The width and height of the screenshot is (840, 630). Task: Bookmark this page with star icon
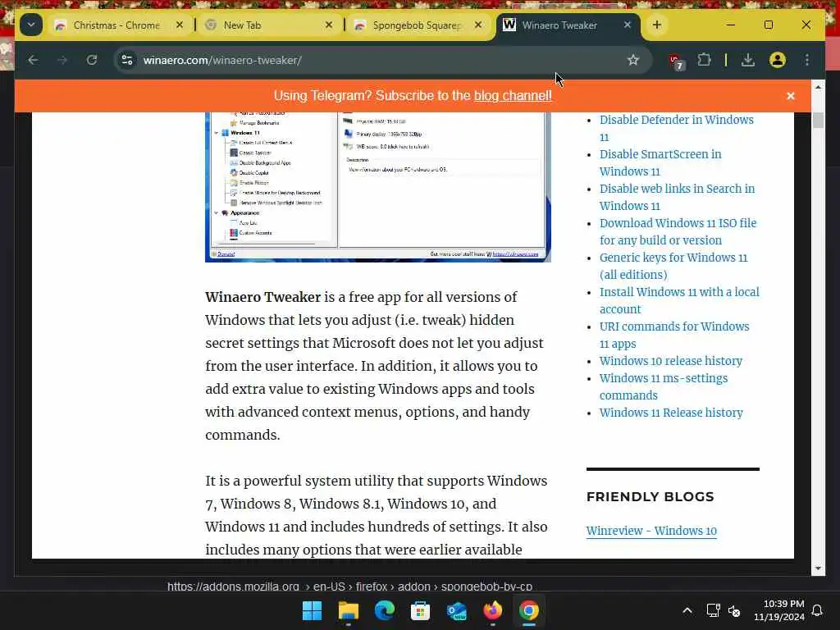633,60
